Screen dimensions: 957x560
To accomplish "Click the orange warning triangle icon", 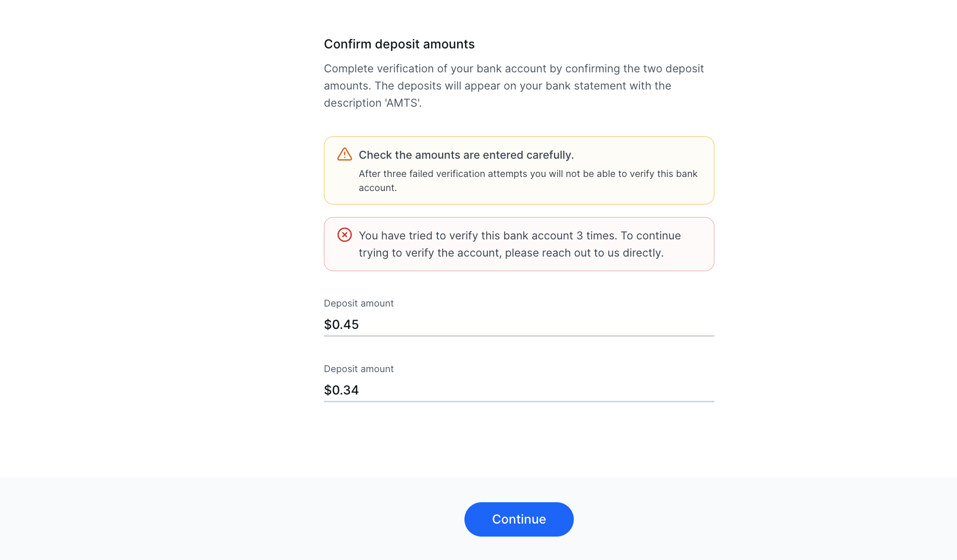I will [x=345, y=154].
